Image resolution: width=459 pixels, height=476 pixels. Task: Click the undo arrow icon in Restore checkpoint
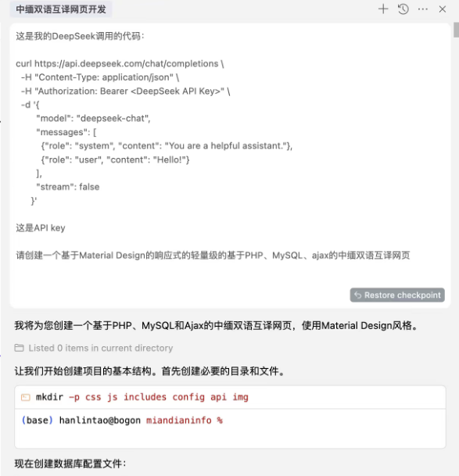click(x=358, y=295)
